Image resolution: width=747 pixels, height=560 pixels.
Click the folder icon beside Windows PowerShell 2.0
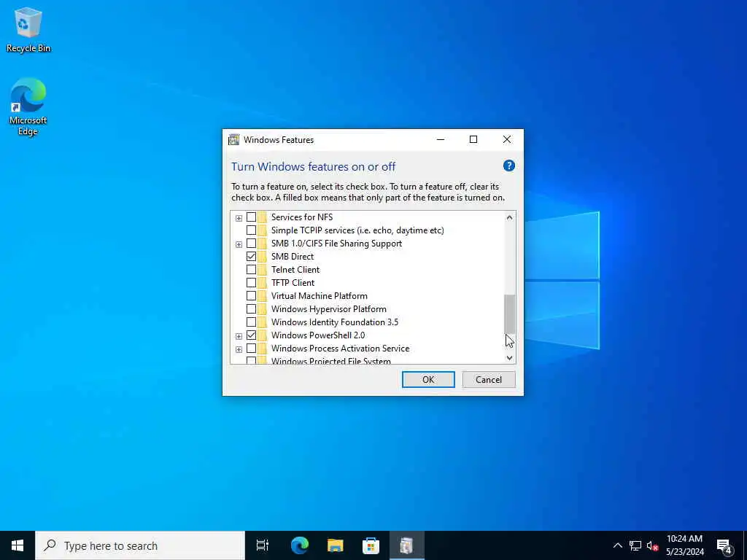click(x=262, y=335)
